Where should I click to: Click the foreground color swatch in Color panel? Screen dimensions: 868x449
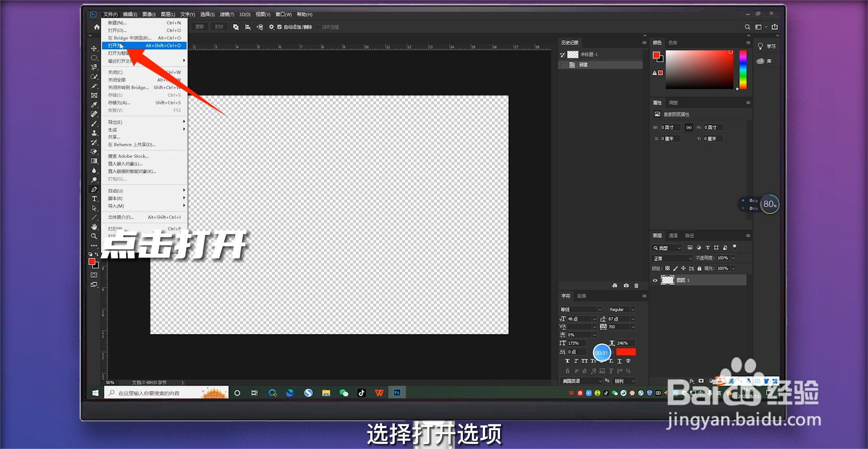[x=656, y=55]
